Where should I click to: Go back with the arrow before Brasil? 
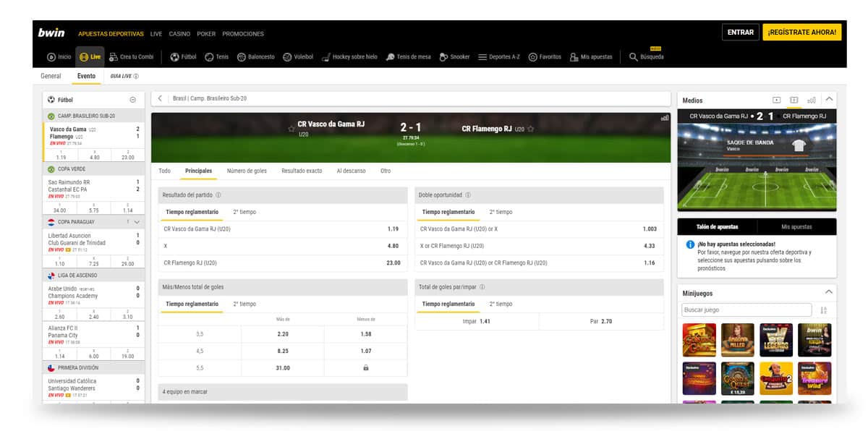point(160,98)
